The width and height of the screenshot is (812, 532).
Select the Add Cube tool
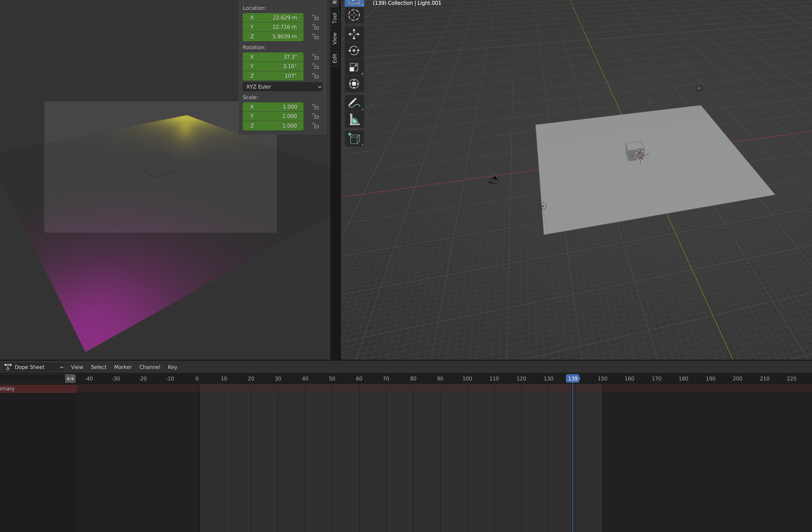click(x=354, y=139)
